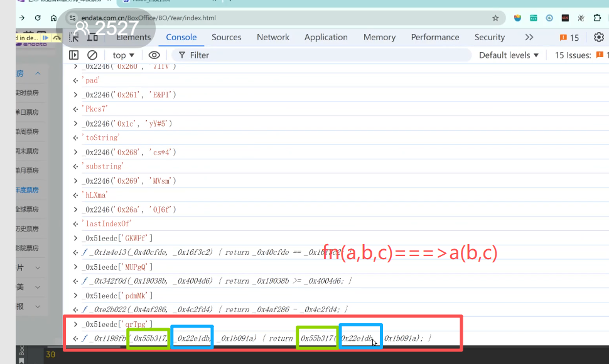Click the address bar URL endata.com.cn

(148, 18)
